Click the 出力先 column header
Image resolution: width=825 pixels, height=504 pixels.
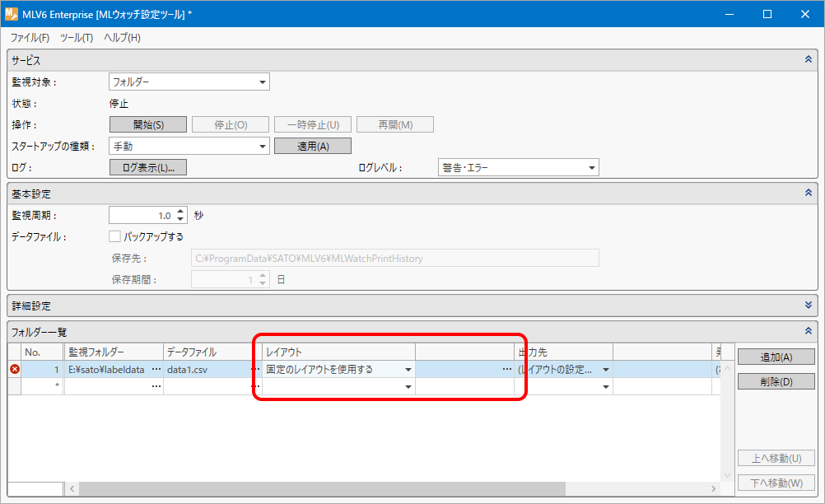point(563,352)
